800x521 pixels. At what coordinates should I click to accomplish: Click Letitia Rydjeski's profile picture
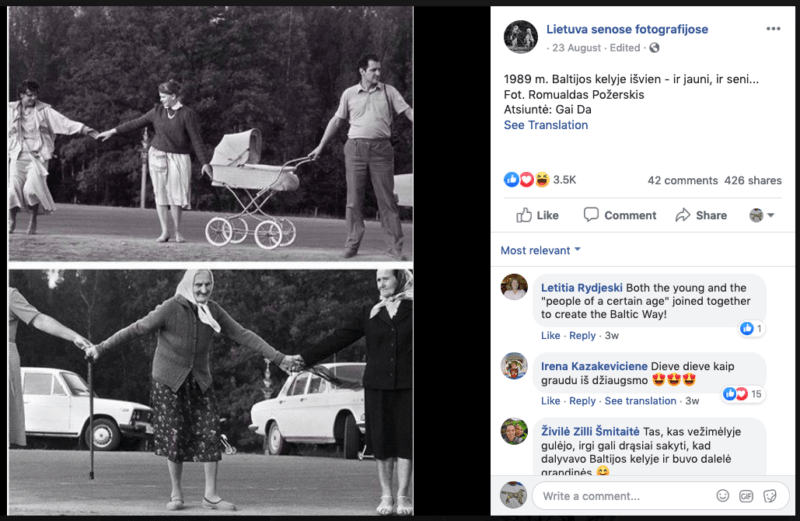[515, 287]
